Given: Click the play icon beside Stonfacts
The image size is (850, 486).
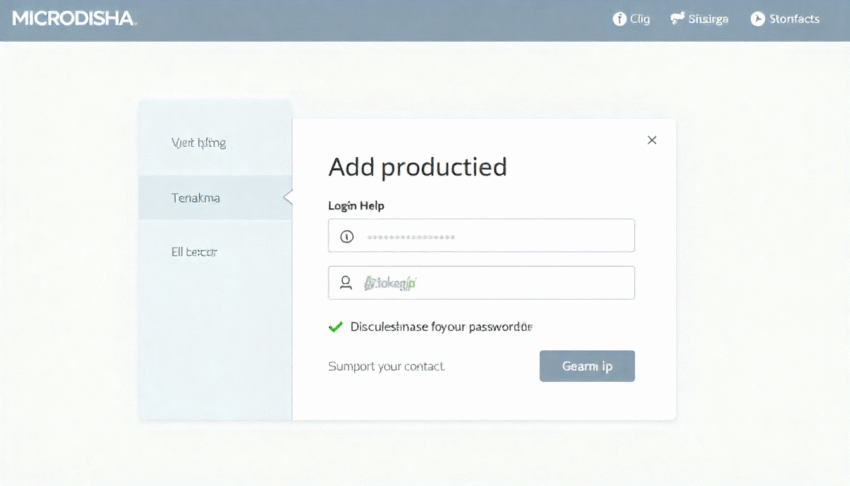Looking at the screenshot, I should coord(757,19).
